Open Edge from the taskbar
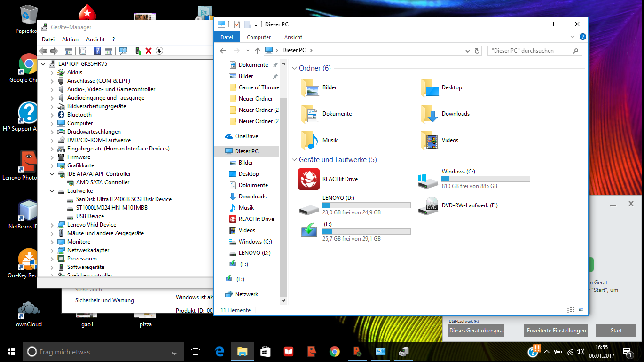The image size is (644, 362). coord(219,352)
